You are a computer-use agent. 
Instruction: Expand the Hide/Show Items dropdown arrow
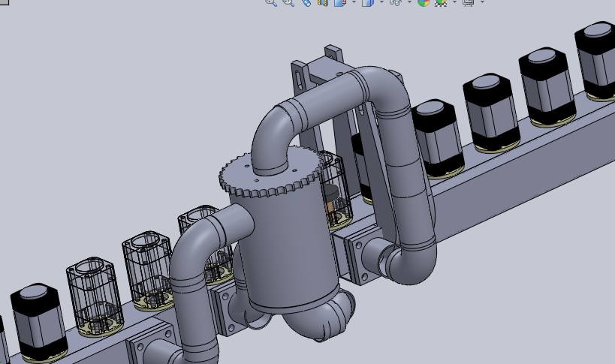pyautogui.click(x=409, y=2)
